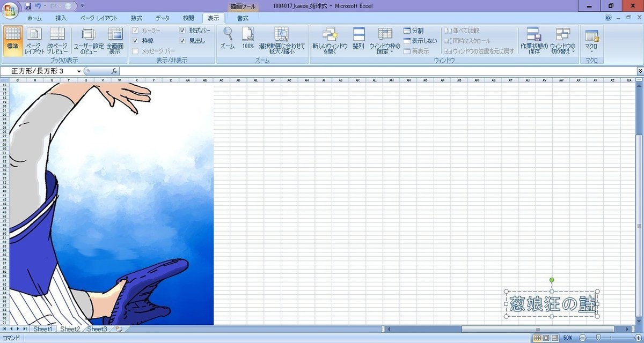644x343 pixels.
Task: Go to first sheet navigation arrow
Action: 5,329
